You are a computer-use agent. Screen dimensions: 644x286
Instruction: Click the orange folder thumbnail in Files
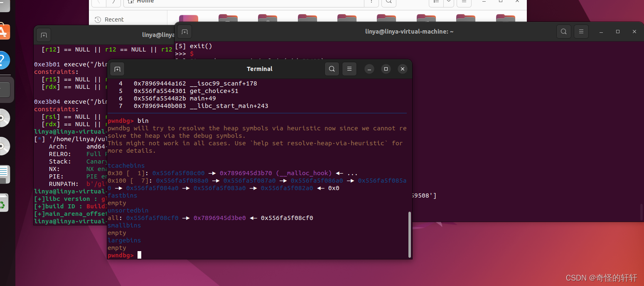coord(189,19)
